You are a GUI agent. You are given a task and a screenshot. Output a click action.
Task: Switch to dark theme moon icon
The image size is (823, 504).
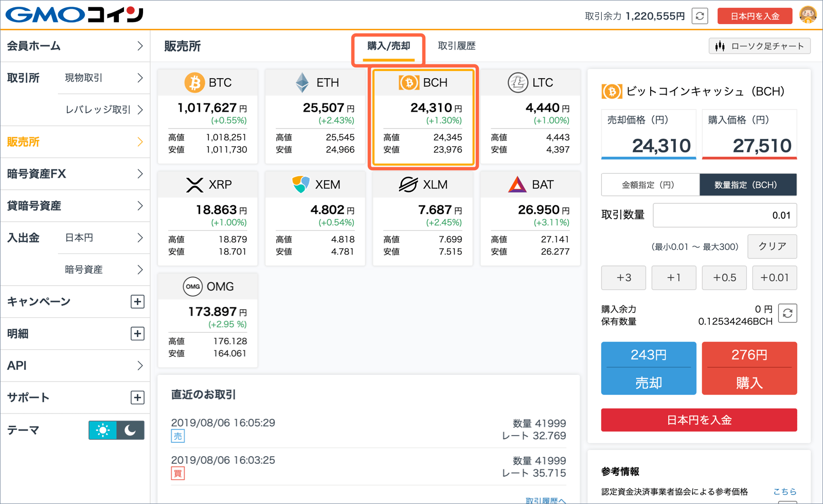click(131, 430)
